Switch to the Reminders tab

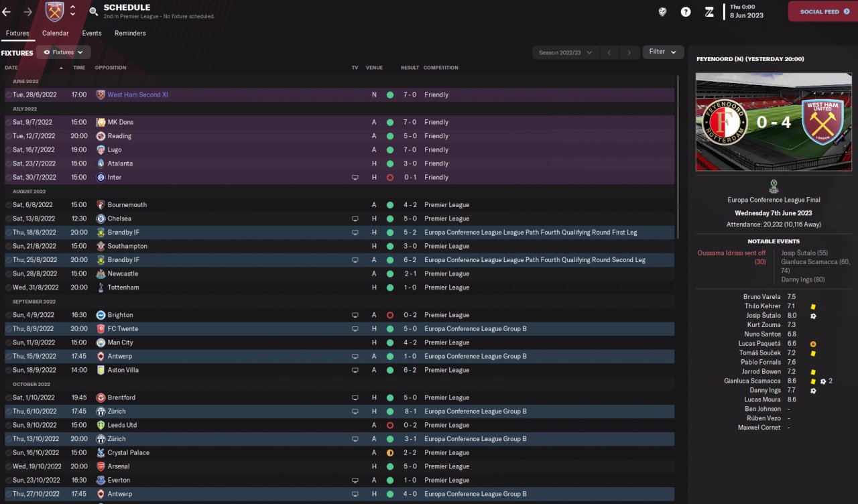(x=130, y=34)
